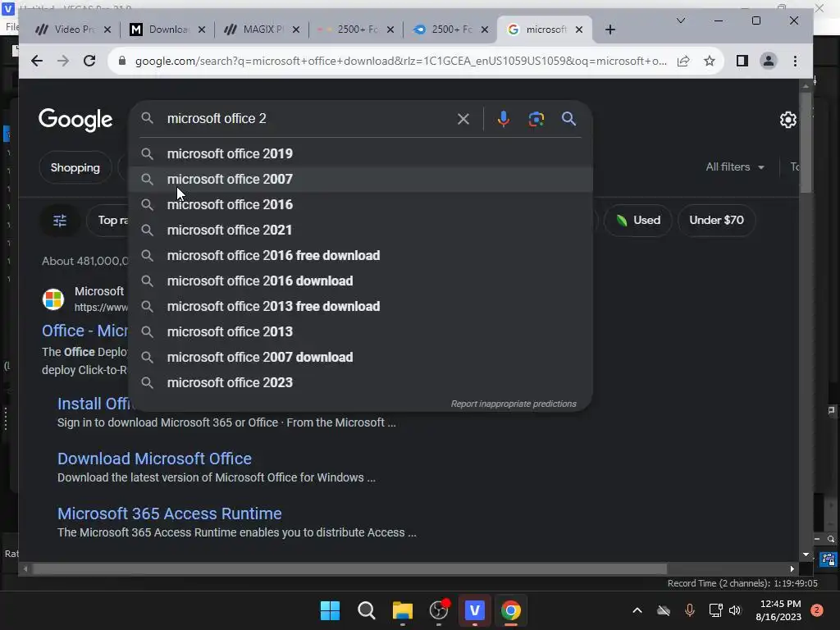Show hidden system tray icons
The height and width of the screenshot is (630, 840).
[x=637, y=610]
